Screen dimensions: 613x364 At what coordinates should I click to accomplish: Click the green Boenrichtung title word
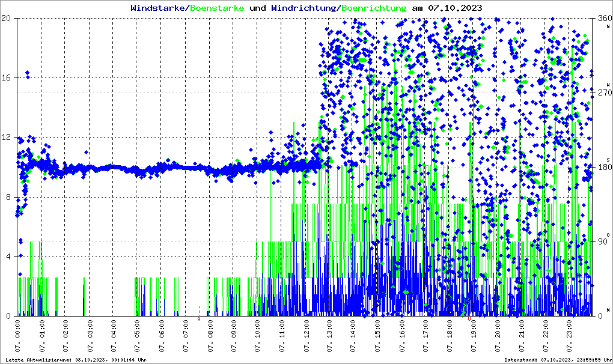point(374,8)
